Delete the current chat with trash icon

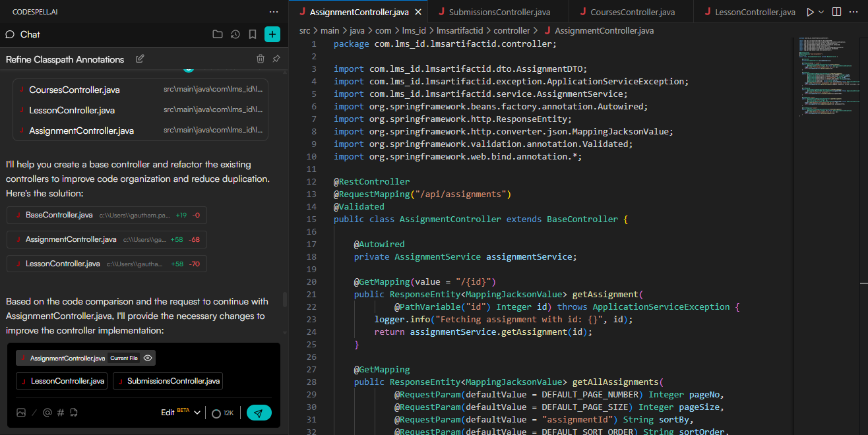[x=261, y=59]
